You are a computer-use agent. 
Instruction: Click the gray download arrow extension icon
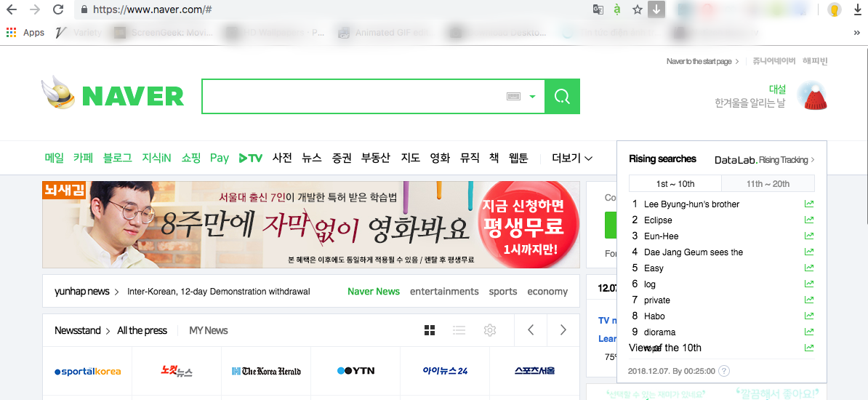[656, 9]
